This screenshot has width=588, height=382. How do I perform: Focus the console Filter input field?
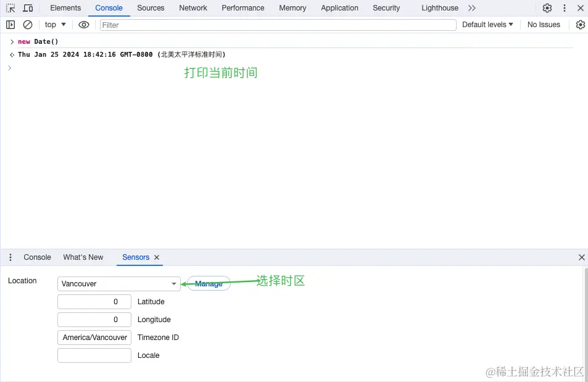[278, 25]
